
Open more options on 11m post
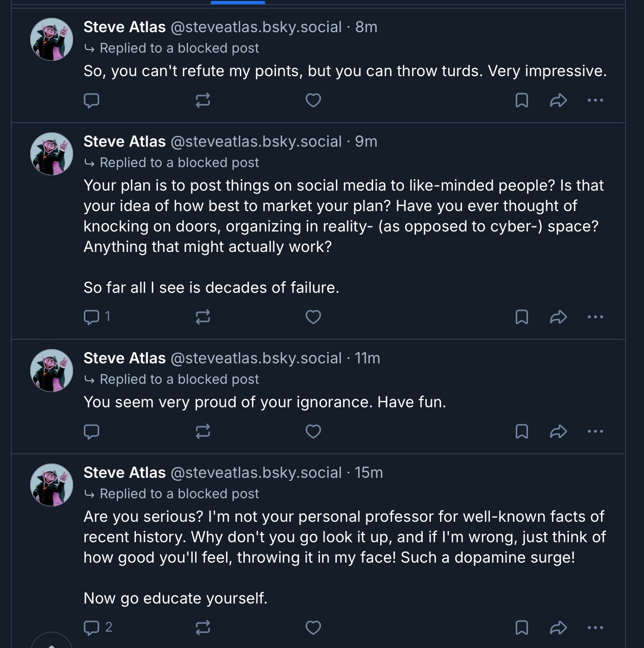click(595, 431)
